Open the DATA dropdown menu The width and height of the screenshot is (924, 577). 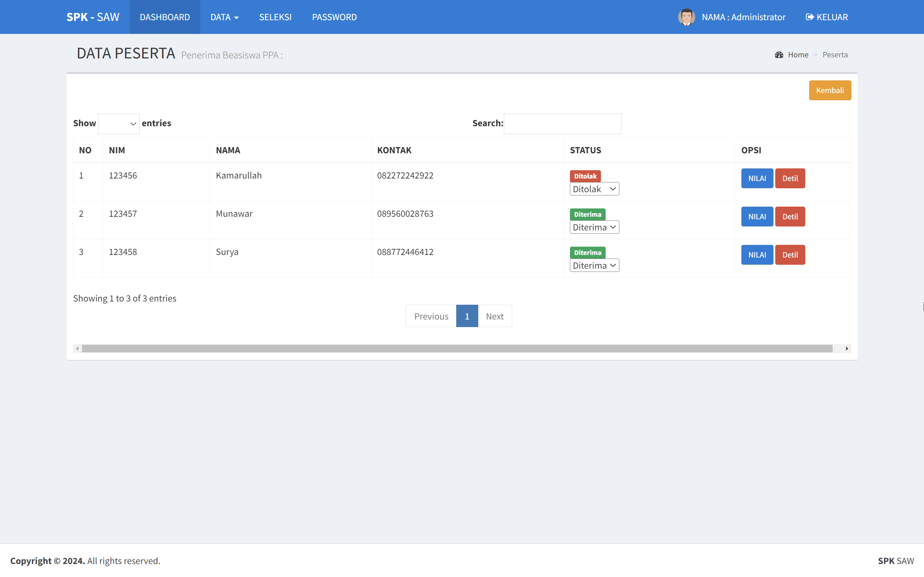click(225, 17)
